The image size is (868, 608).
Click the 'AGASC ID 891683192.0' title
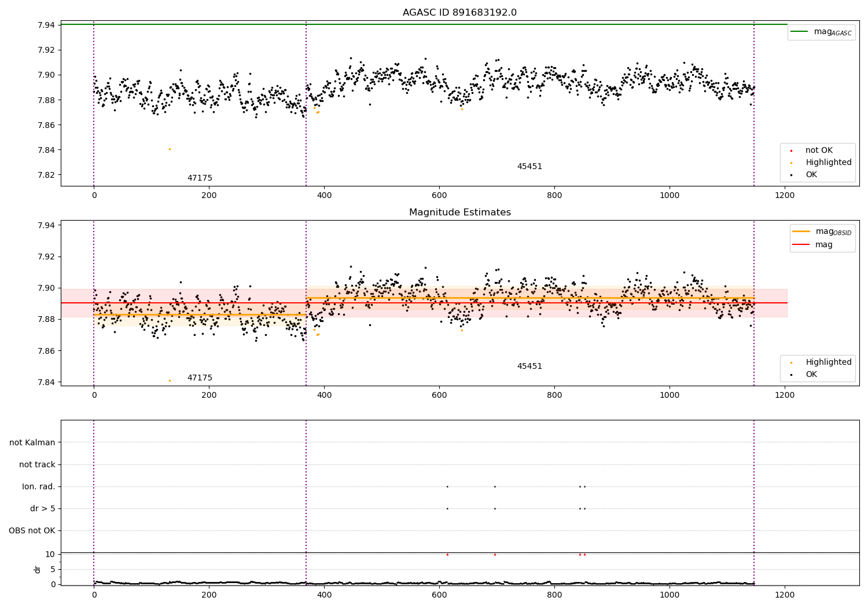point(459,13)
